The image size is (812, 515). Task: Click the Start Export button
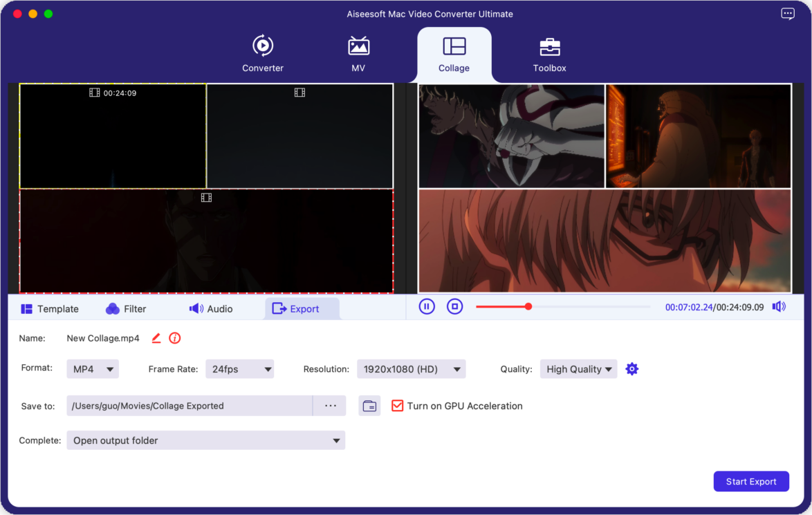click(751, 481)
